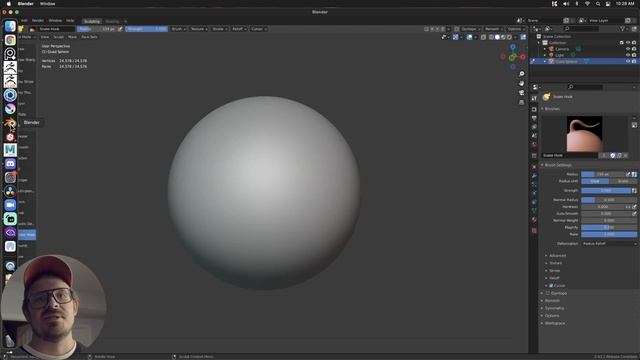640x360 pixels.
Task: Toggle radius pressure sensitivity in header
Action: [x=120, y=29]
